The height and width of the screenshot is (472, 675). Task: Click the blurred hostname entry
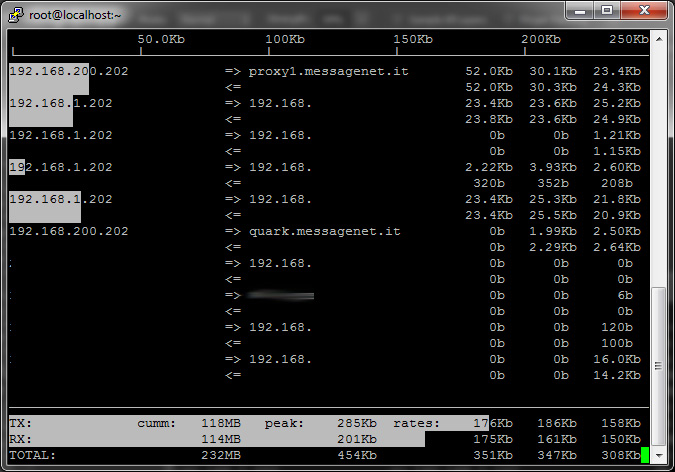pos(281,295)
